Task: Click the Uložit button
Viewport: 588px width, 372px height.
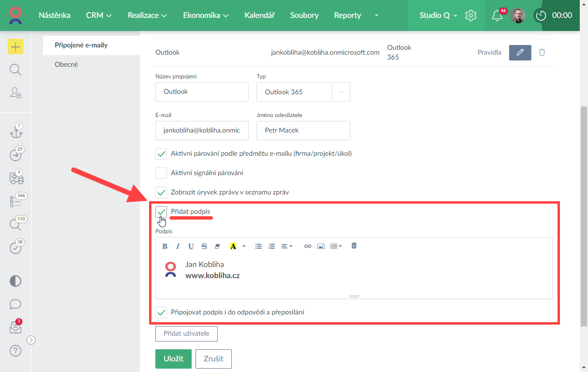Action: tap(173, 359)
